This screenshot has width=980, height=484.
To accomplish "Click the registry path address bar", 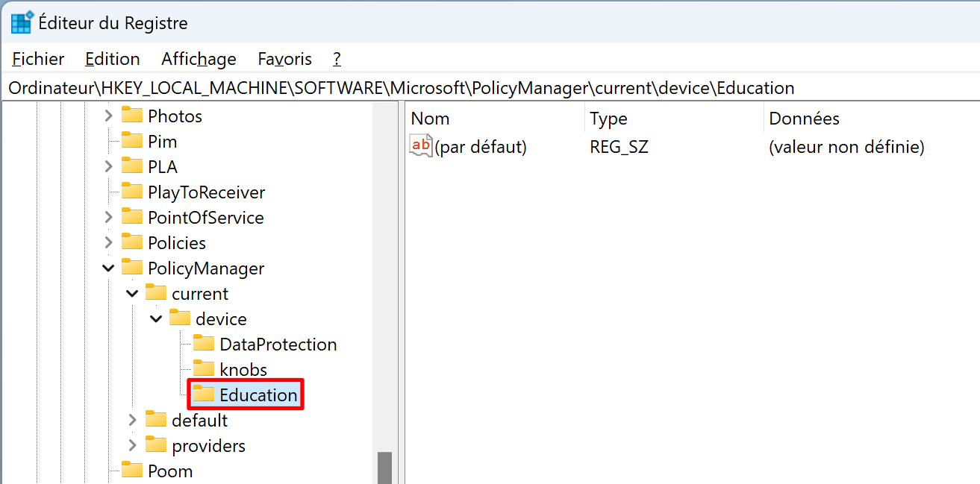I will (490, 88).
